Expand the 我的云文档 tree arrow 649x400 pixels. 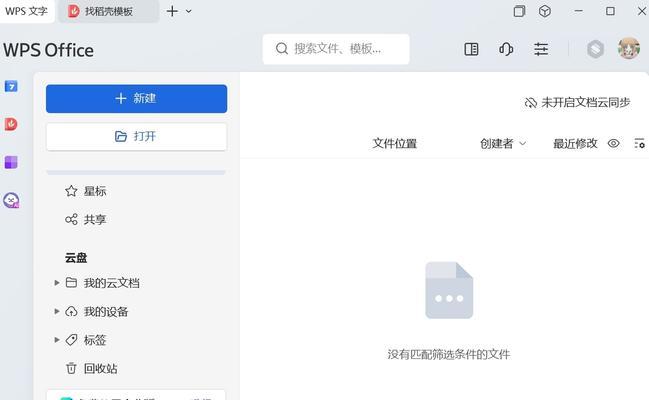[57, 283]
